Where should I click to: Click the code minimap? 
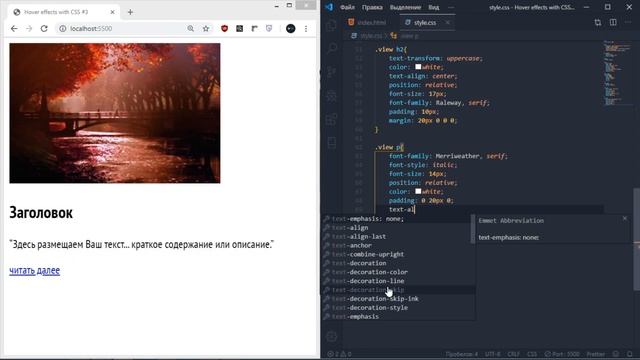tap(618, 73)
